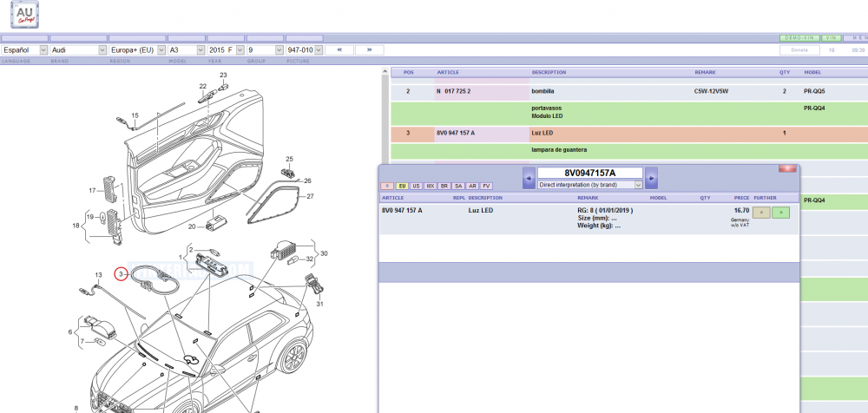
Task: Select the SA market toggle
Action: pyautogui.click(x=458, y=187)
